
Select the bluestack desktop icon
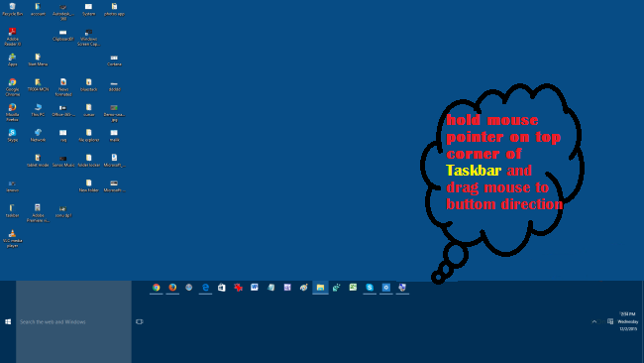pyautogui.click(x=89, y=84)
